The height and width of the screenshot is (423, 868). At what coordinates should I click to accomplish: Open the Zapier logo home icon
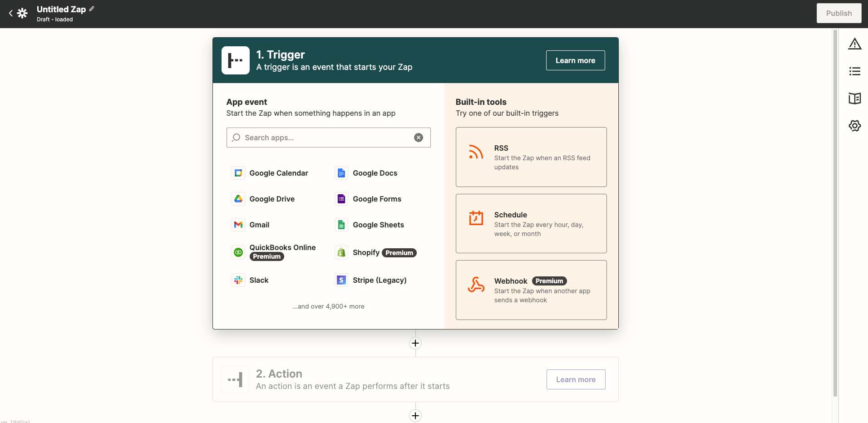[22, 13]
